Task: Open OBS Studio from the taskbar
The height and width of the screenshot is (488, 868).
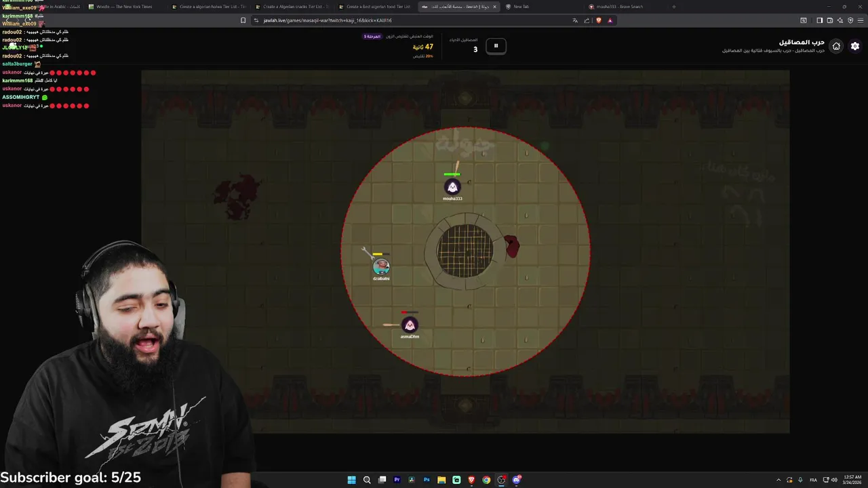Action: [x=501, y=480]
